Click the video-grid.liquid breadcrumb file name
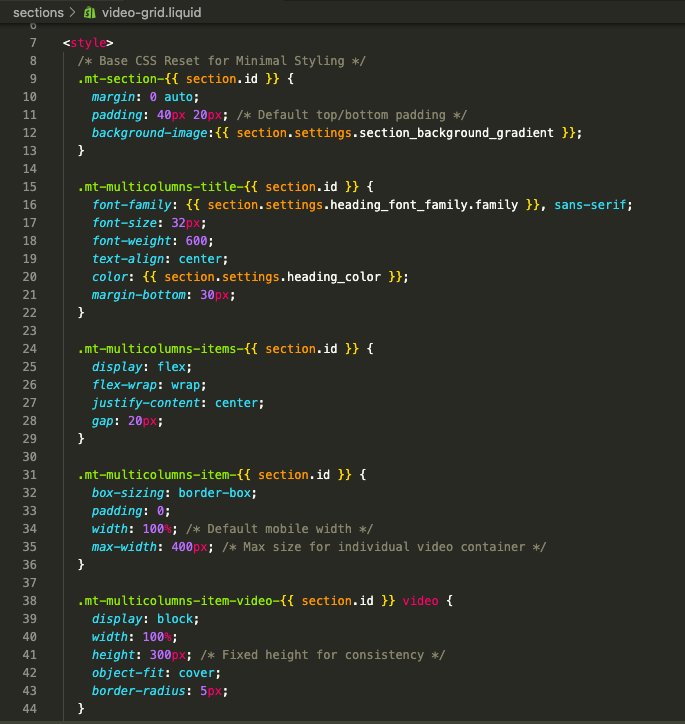 [151, 12]
